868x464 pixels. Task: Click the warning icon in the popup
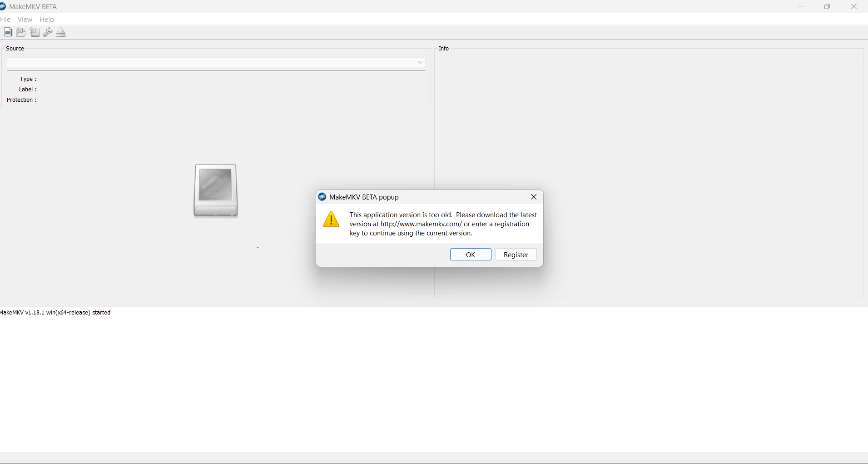click(331, 219)
